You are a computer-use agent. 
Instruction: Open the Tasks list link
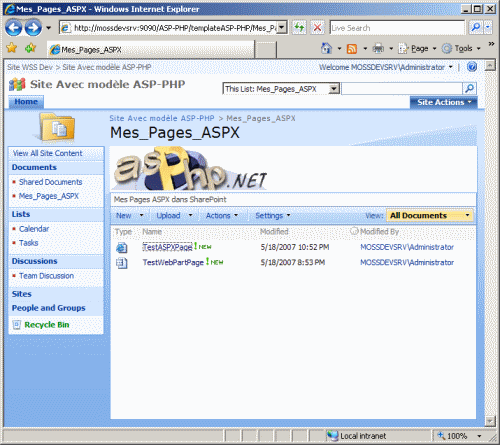click(x=28, y=243)
